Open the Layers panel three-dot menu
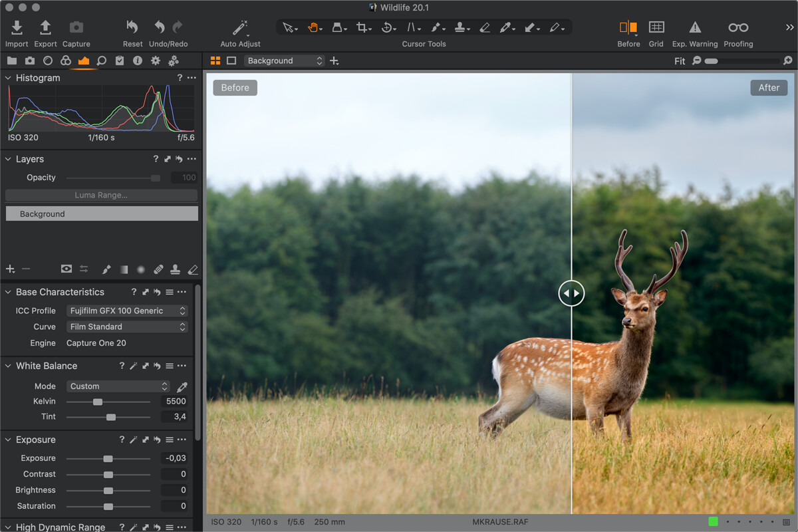The width and height of the screenshot is (798, 532). 192,159
